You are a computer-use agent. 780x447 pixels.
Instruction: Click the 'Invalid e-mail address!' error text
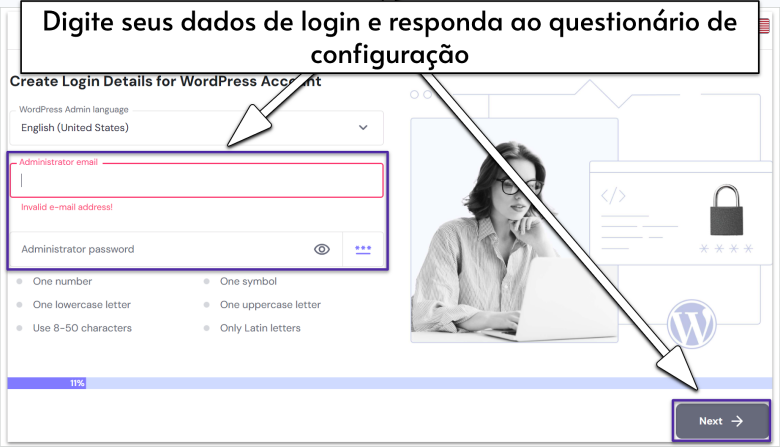point(67,207)
